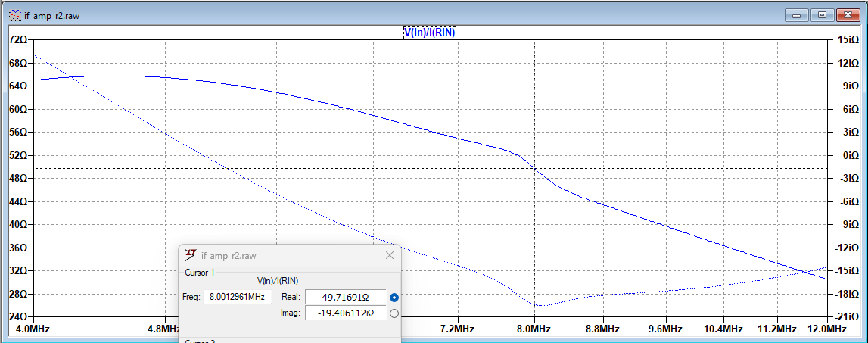Viewport: 868px width, 343px height.
Task: Click the 12.0MHz frequency axis label
Action: tap(828, 329)
